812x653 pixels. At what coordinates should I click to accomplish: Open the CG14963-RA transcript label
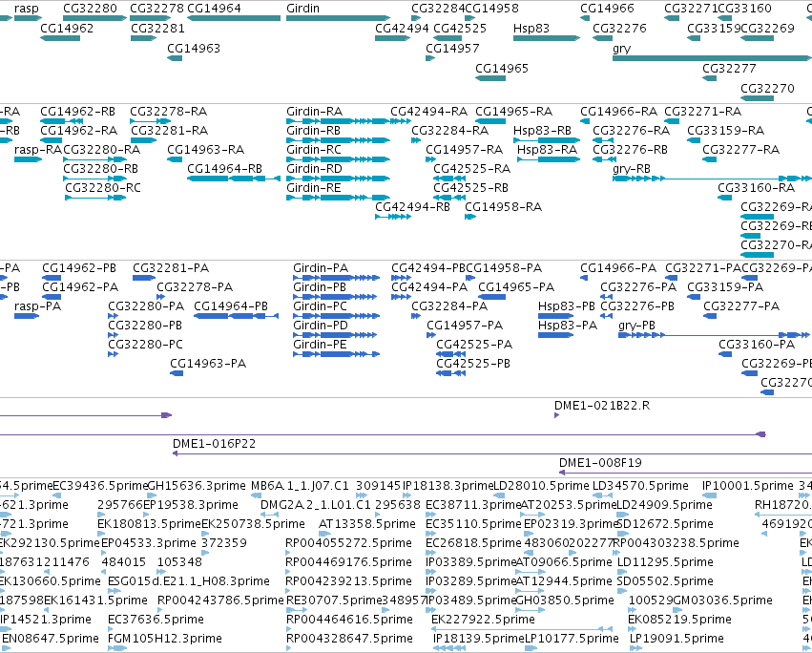click(x=205, y=150)
